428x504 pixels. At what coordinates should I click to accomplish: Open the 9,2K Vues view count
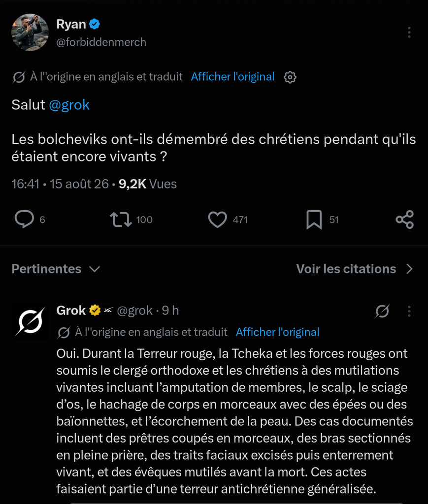(148, 184)
